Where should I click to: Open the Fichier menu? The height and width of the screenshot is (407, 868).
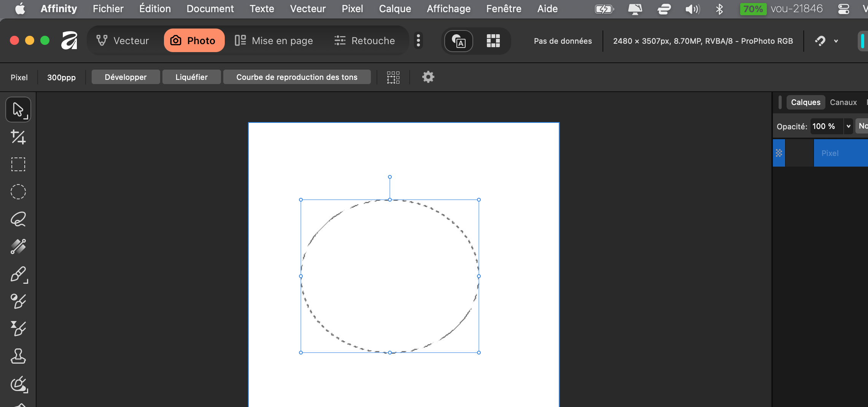pyautogui.click(x=108, y=9)
